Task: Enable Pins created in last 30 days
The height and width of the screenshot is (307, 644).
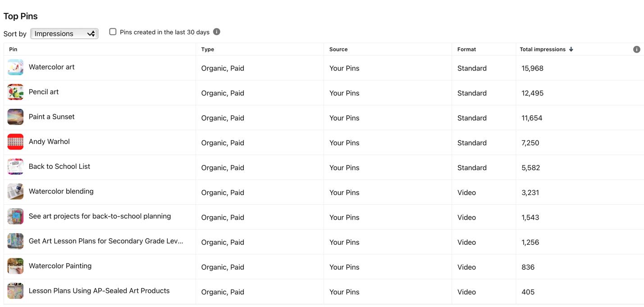Action: click(x=113, y=32)
